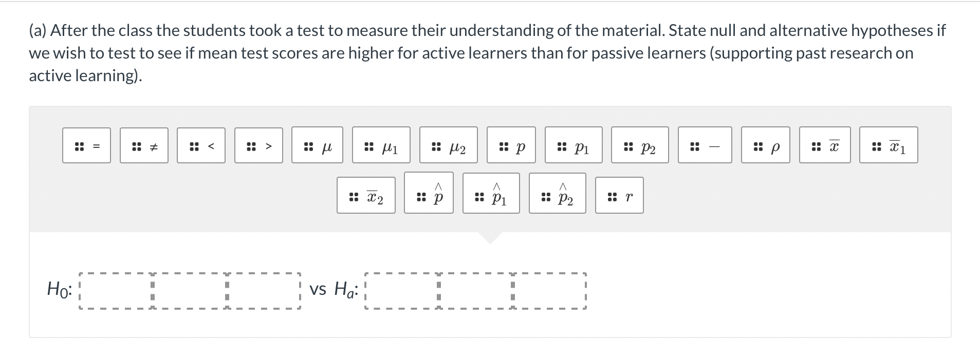Select the p1 tile
The height and width of the screenshot is (357, 980).
(573, 145)
